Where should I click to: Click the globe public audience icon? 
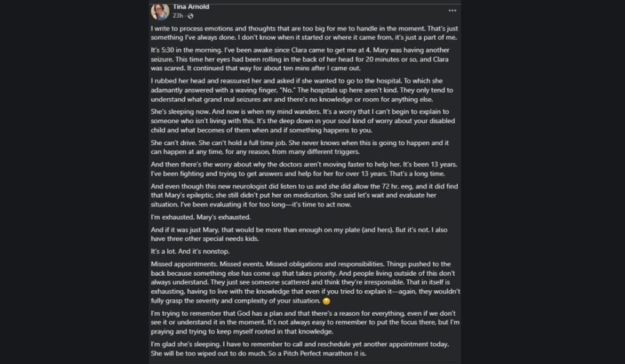[x=190, y=16]
